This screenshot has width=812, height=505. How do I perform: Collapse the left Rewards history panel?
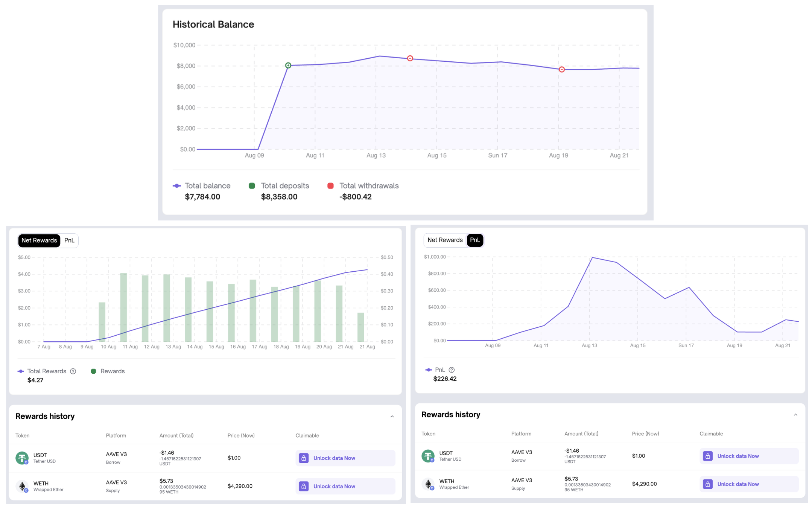(392, 417)
